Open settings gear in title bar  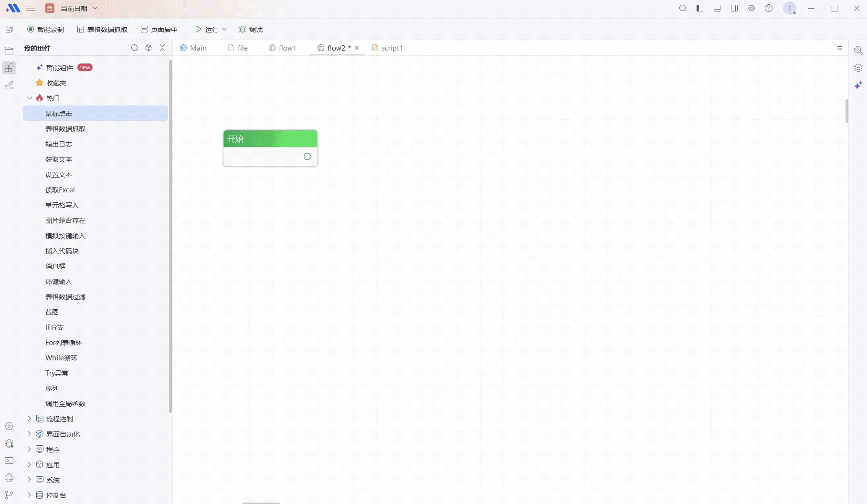751,8
